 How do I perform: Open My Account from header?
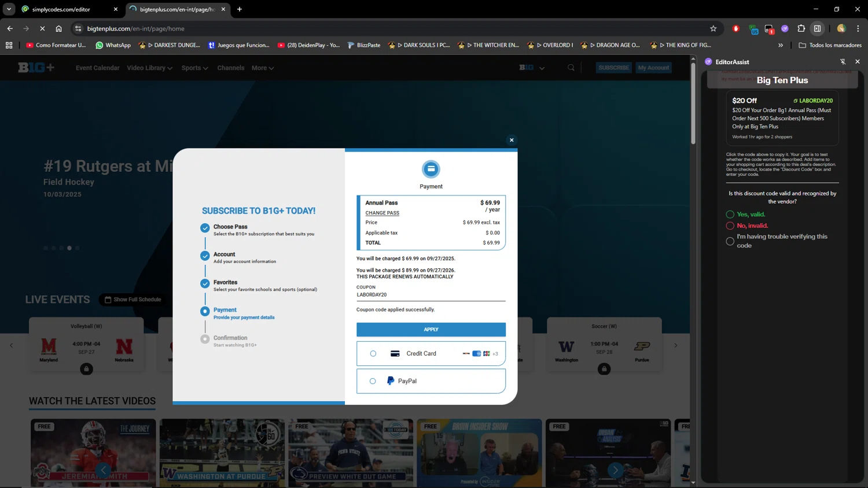click(653, 68)
